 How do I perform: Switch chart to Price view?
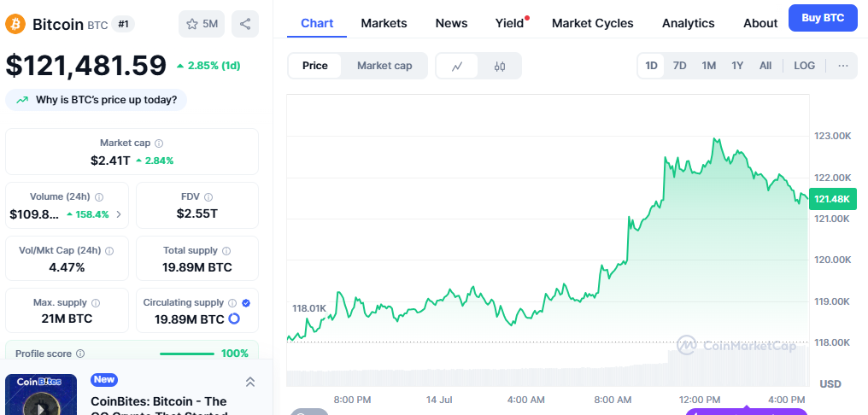[315, 66]
